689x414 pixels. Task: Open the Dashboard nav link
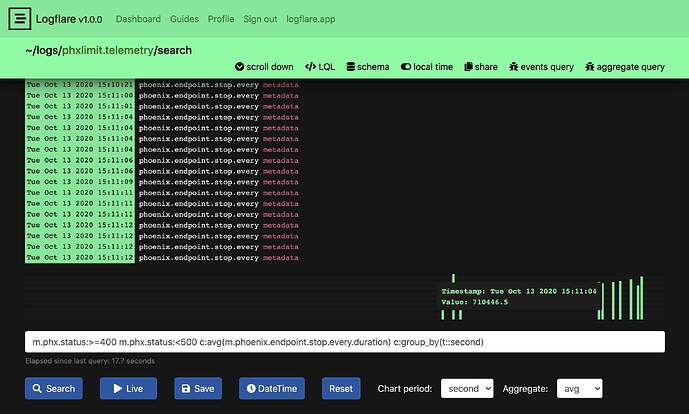pyautogui.click(x=138, y=19)
